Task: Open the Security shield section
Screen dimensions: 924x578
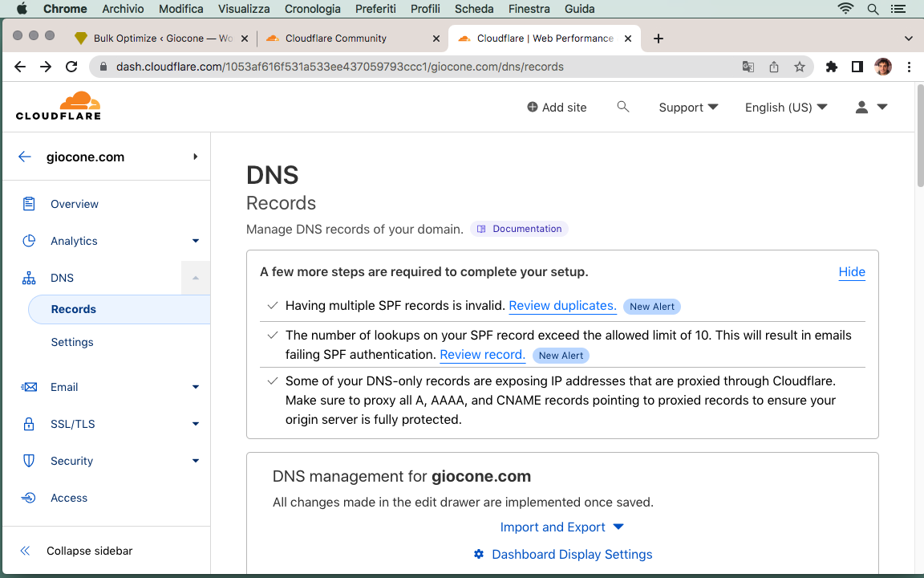Action: click(x=28, y=461)
